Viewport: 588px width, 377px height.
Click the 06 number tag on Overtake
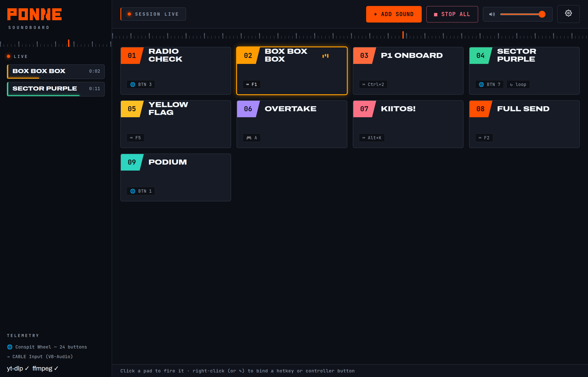point(248,109)
